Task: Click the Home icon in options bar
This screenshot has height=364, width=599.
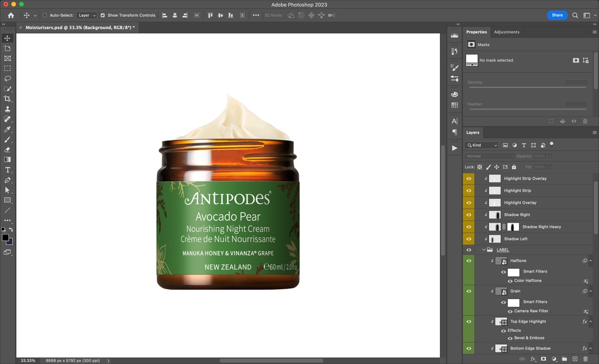Action: pyautogui.click(x=11, y=15)
